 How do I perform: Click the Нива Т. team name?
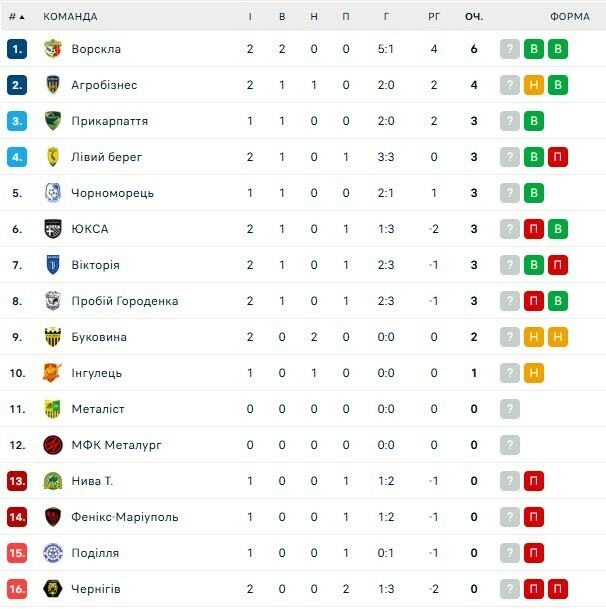point(92,481)
